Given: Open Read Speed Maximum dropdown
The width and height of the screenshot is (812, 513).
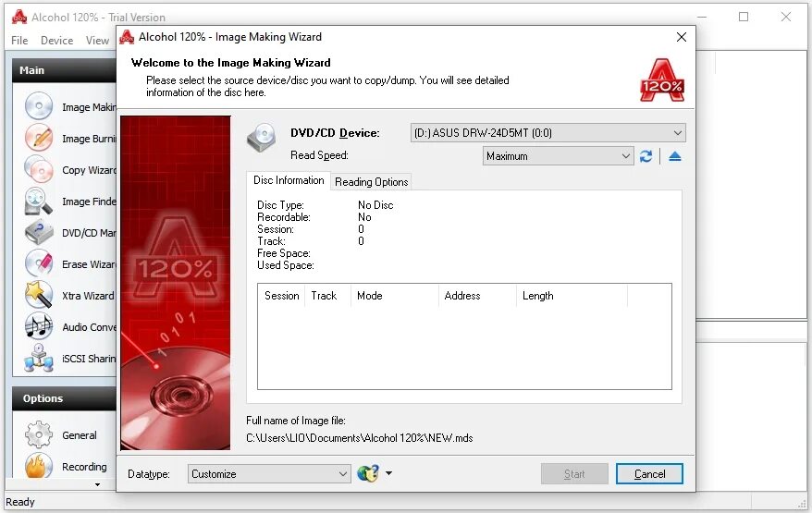Looking at the screenshot, I should coord(559,156).
